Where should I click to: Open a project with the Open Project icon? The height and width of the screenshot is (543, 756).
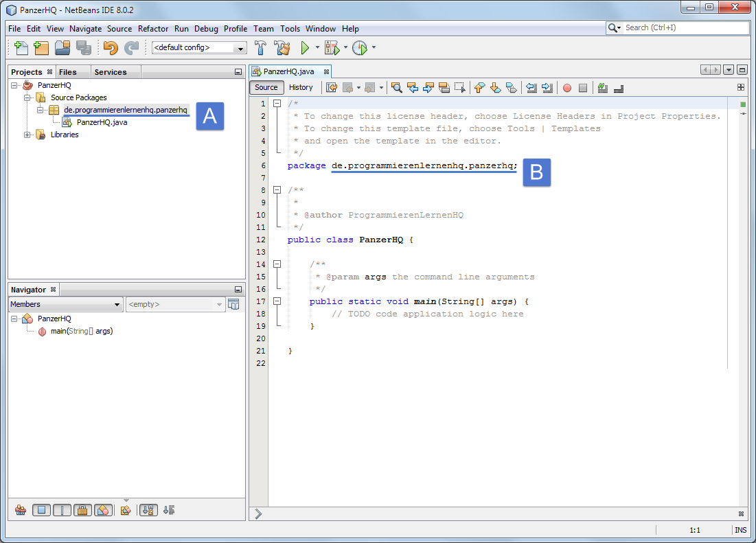pos(62,47)
